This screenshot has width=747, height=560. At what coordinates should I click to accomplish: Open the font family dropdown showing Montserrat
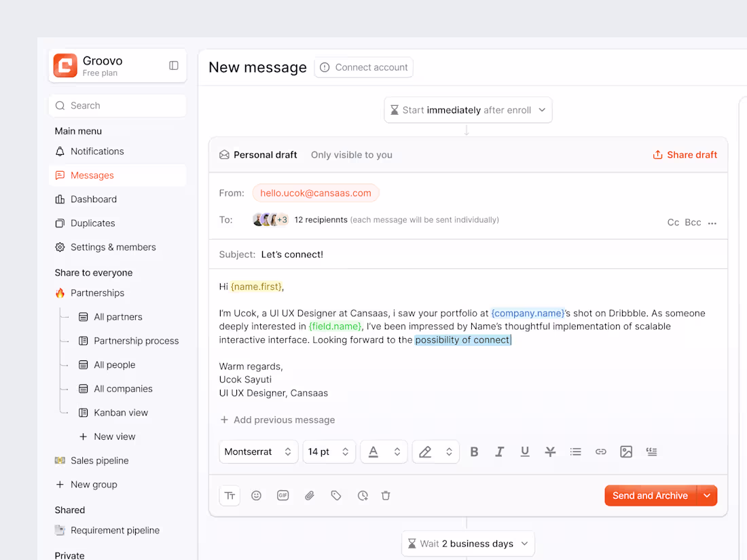(258, 451)
